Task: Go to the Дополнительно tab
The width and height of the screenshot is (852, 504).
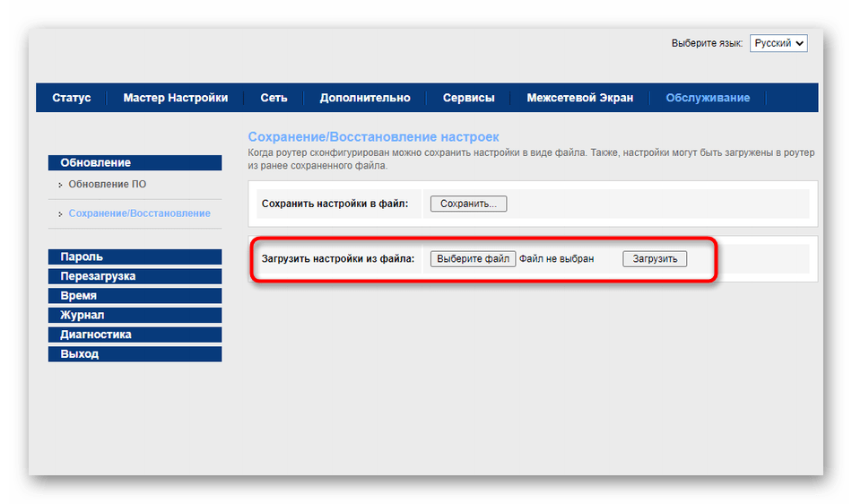Action: [x=365, y=98]
